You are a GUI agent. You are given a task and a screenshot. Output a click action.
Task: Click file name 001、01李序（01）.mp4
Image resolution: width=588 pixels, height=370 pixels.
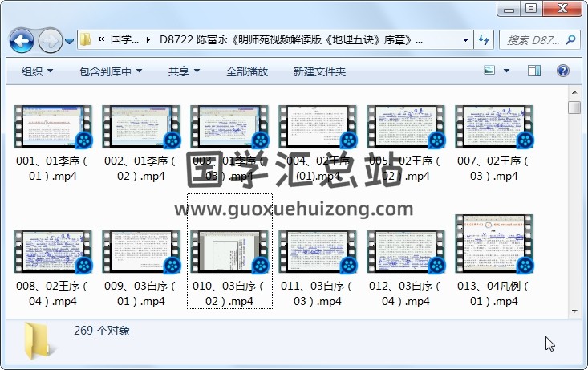pyautogui.click(x=53, y=169)
